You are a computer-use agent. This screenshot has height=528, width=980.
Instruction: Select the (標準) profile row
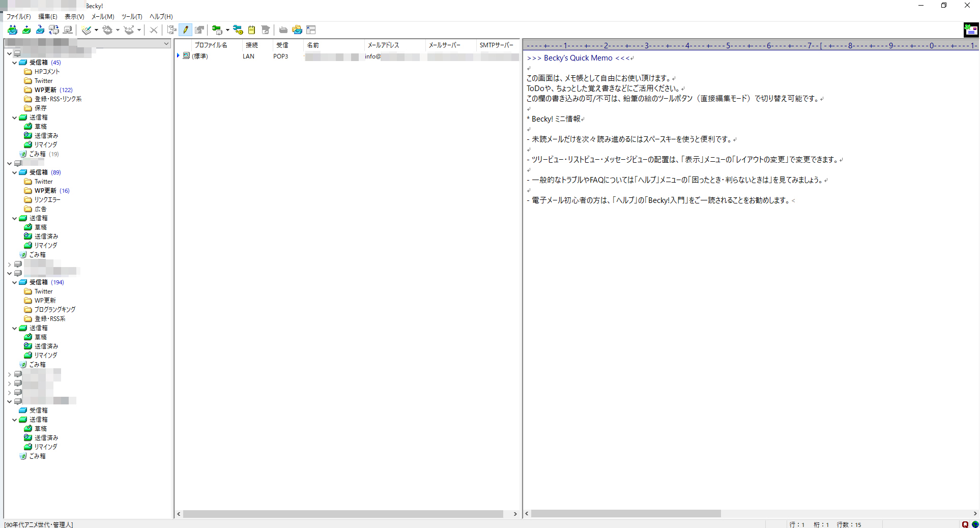(348, 56)
